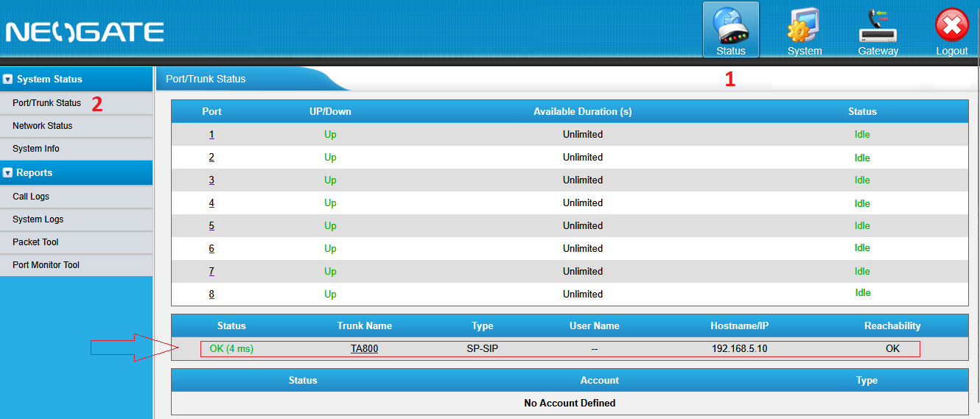This screenshot has height=419, width=980.
Task: Open System Logs in sidebar
Action: [38, 219]
